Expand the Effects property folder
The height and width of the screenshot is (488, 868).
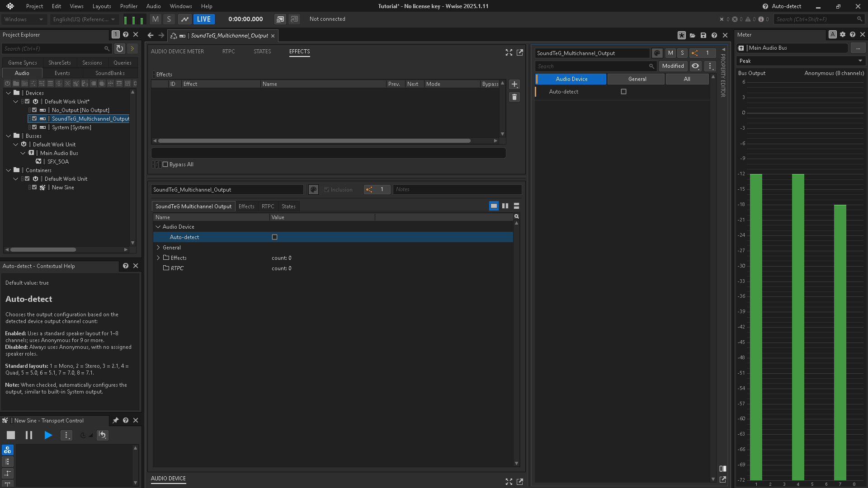158,258
